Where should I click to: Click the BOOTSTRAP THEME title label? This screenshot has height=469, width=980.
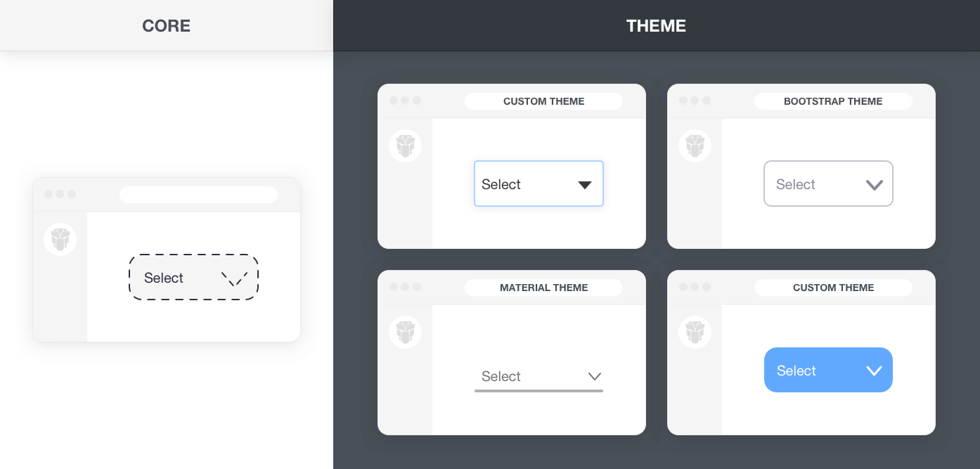point(833,101)
